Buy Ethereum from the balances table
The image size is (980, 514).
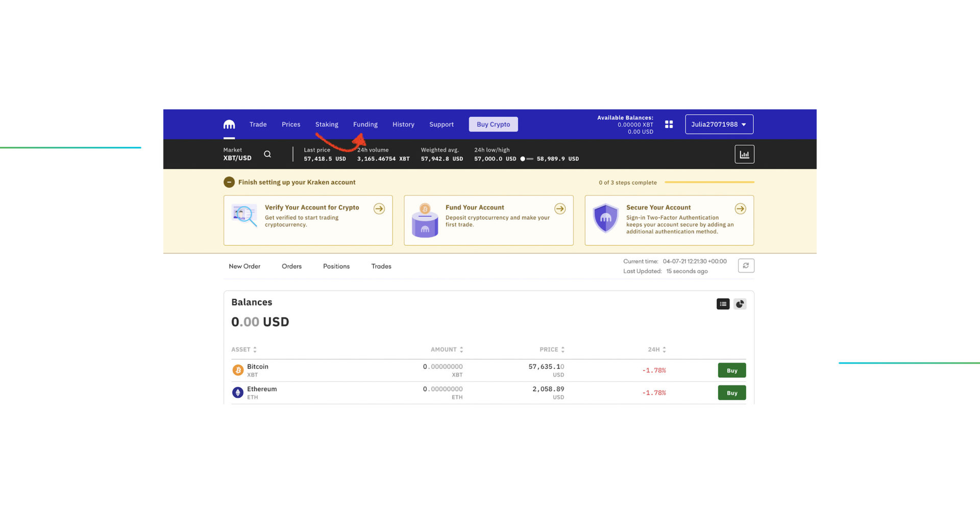pyautogui.click(x=731, y=393)
